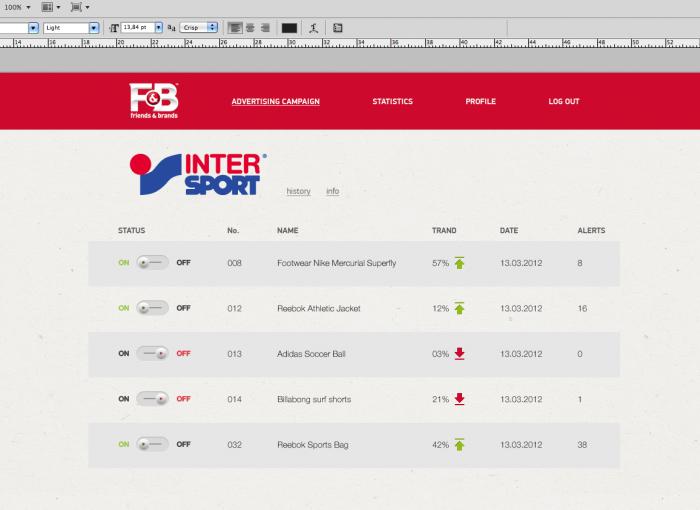Select Adidas Soccer Ball name
The height and width of the screenshot is (510, 700).
pos(311,354)
